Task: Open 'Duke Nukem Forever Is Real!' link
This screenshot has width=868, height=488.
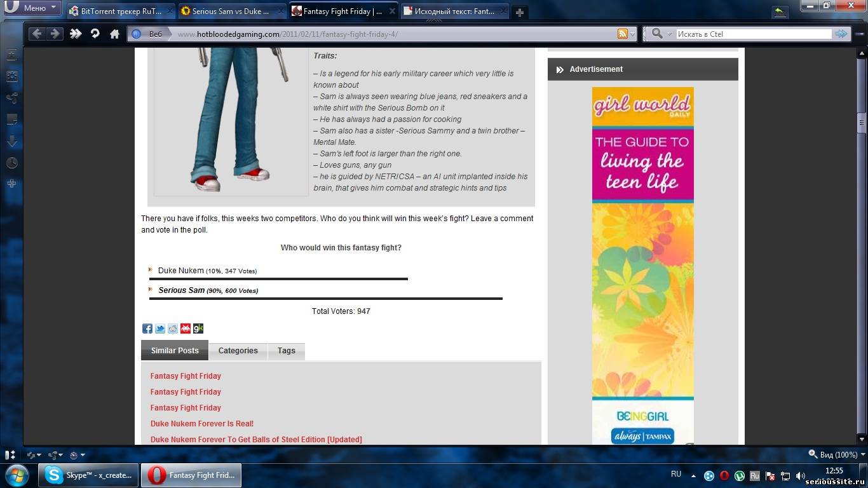Action: 202,424
